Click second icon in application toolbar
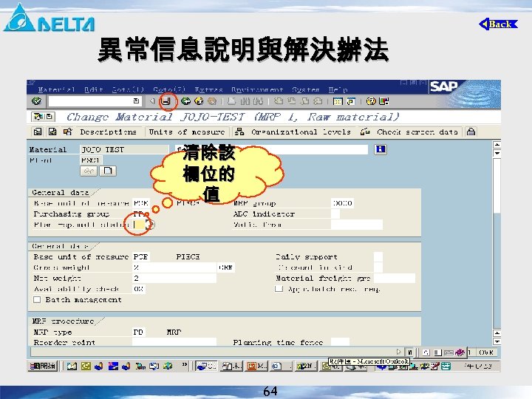The image size is (532, 399). click(52, 132)
